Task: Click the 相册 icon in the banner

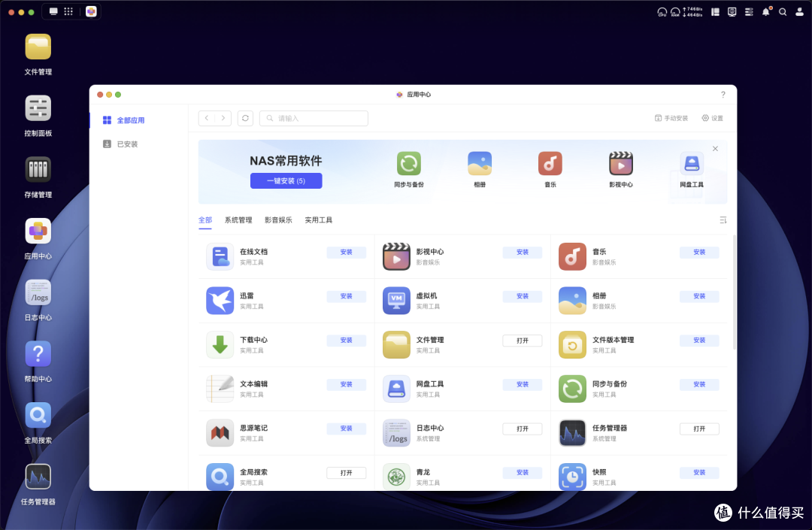Action: tap(480, 164)
